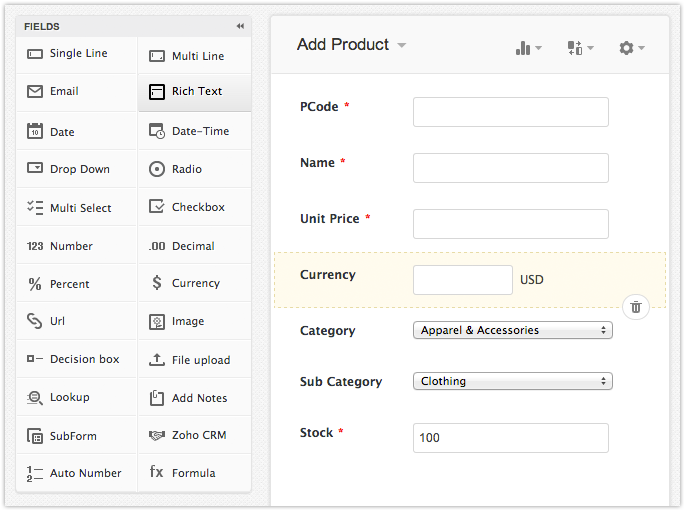Add a Radio field from panel
Screen dimensions: 685x511
pyautogui.click(x=195, y=169)
